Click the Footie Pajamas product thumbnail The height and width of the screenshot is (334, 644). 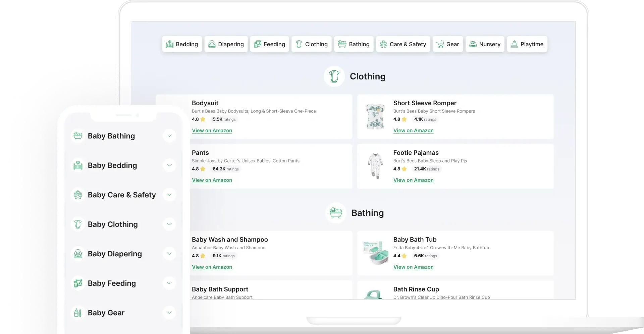(x=375, y=166)
